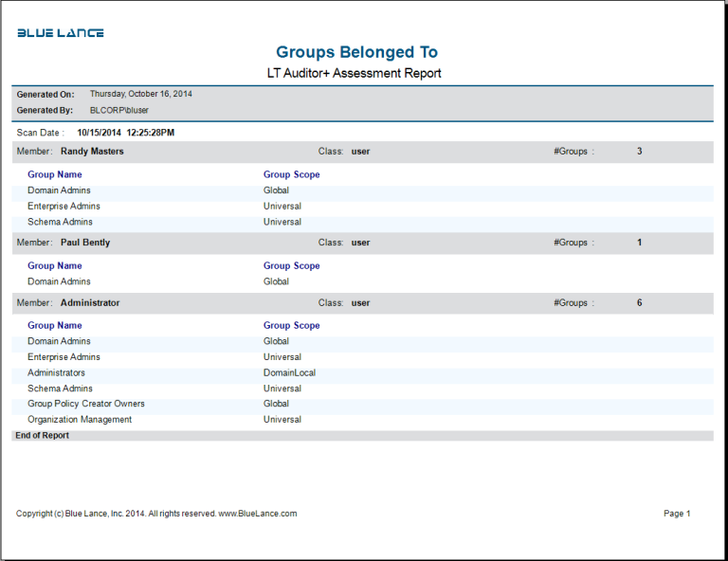Click the Scan Date timestamp value
The height and width of the screenshot is (561, 728).
[x=125, y=133]
